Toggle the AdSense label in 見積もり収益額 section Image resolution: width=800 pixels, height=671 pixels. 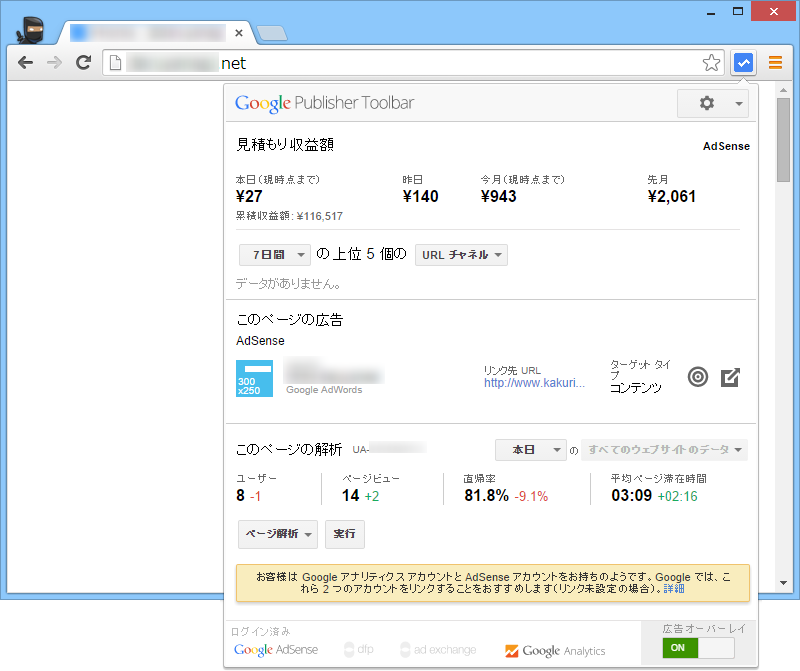[x=726, y=146]
